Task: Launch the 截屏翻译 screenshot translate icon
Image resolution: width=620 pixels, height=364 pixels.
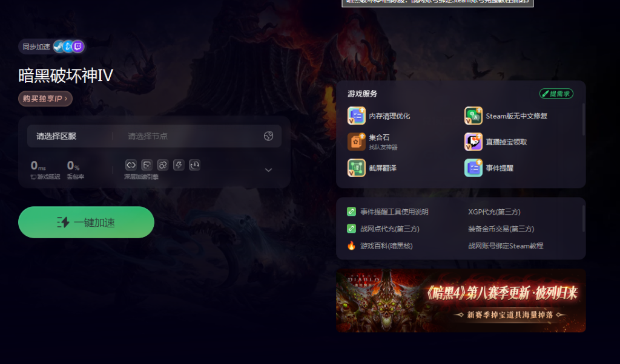Action: 356,167
